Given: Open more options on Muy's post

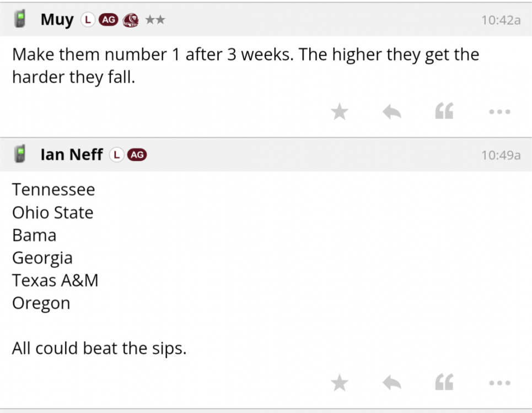Looking at the screenshot, I should click(x=499, y=112).
